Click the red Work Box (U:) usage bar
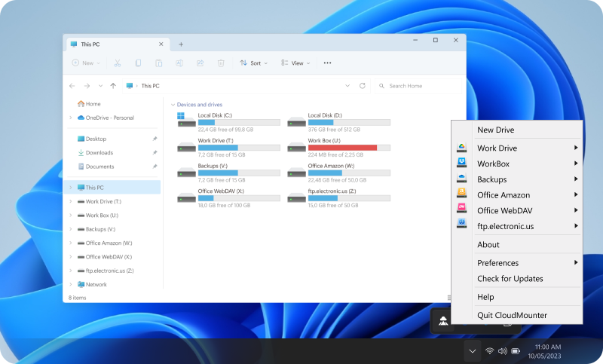This screenshot has height=364, width=603. (x=349, y=148)
